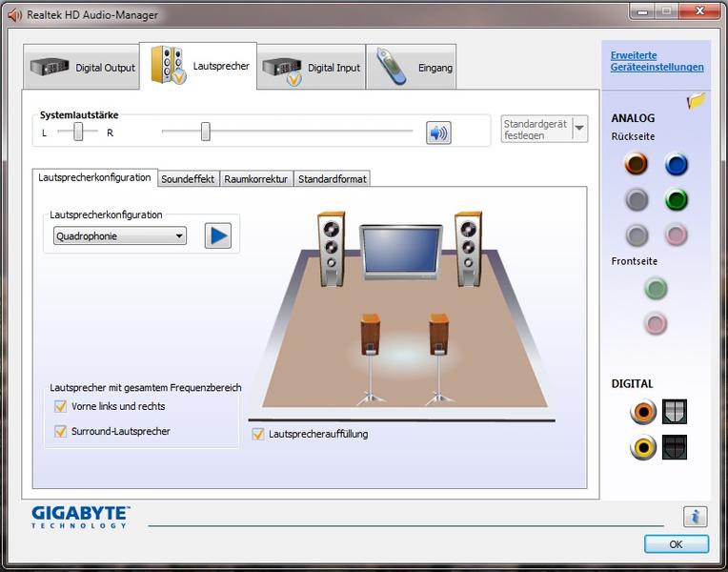
Task: Click the rear left surround speaker
Action: pyautogui.click(x=370, y=358)
